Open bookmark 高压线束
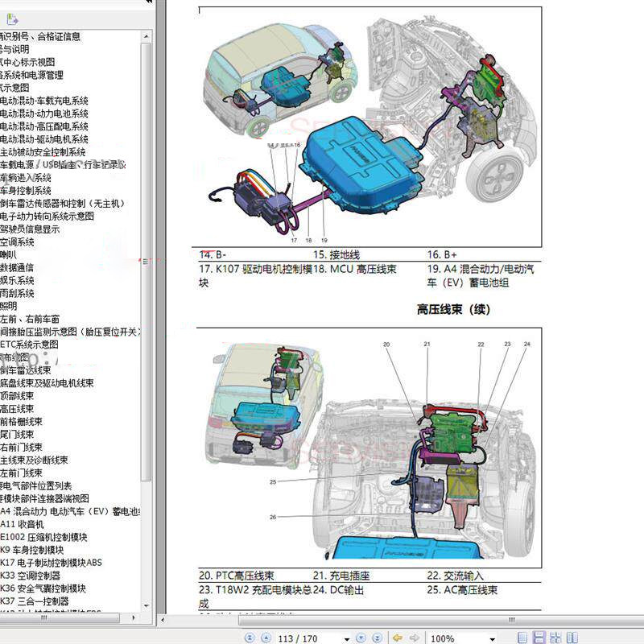The width and height of the screenshot is (644, 644). pos(17,409)
